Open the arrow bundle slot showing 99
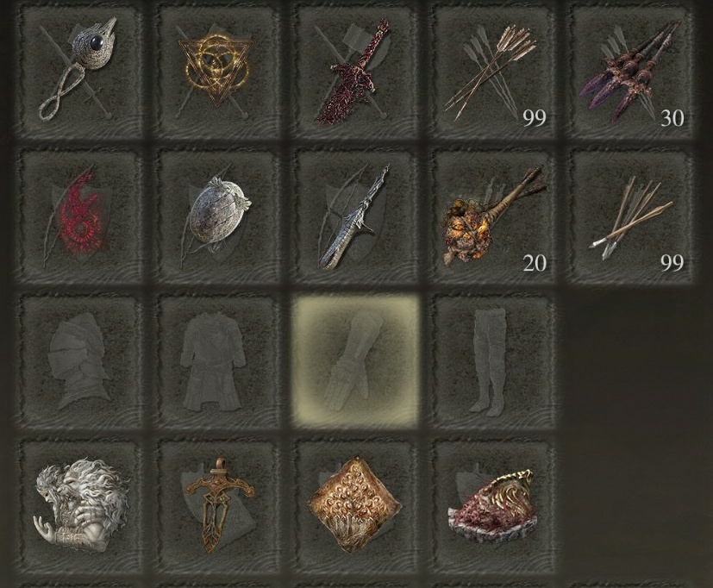Screen dimensions: 713x588 493,72
